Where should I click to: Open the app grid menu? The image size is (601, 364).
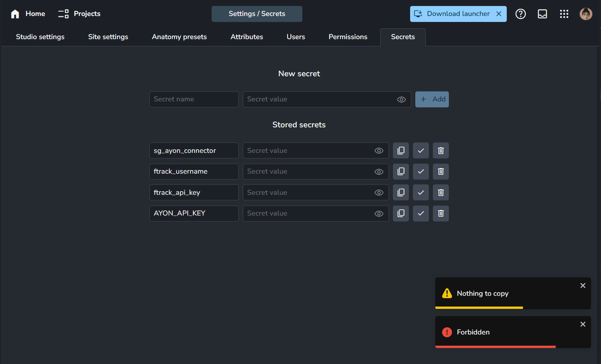click(x=564, y=14)
